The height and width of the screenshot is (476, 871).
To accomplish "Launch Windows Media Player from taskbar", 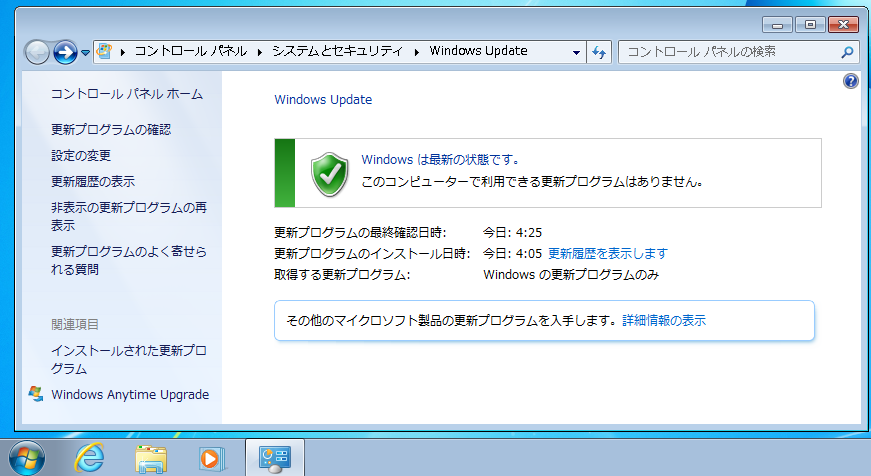I will tap(212, 459).
